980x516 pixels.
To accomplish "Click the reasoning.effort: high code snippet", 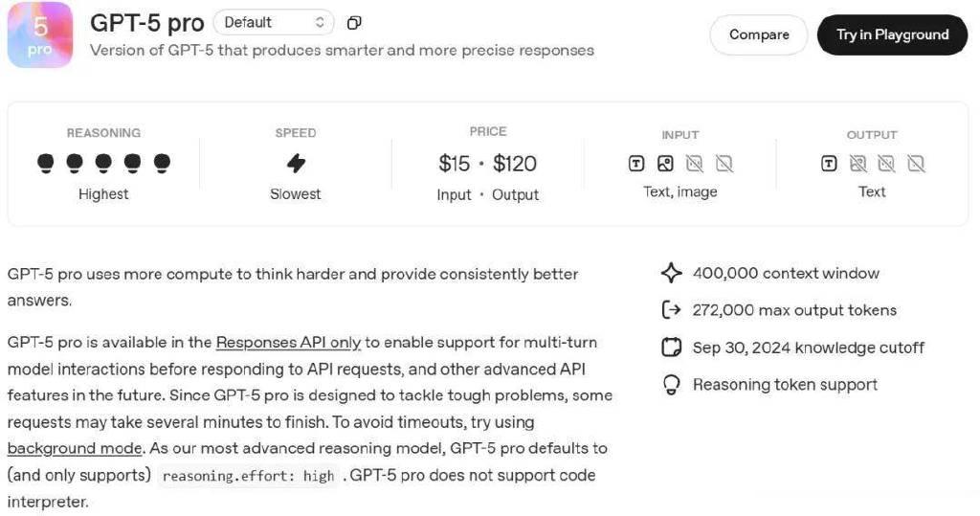I will 248,476.
